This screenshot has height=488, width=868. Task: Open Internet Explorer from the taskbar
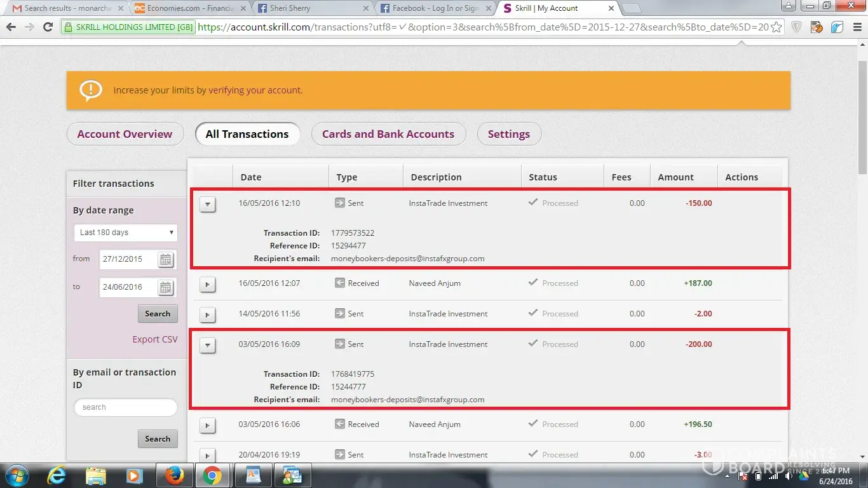pyautogui.click(x=57, y=475)
